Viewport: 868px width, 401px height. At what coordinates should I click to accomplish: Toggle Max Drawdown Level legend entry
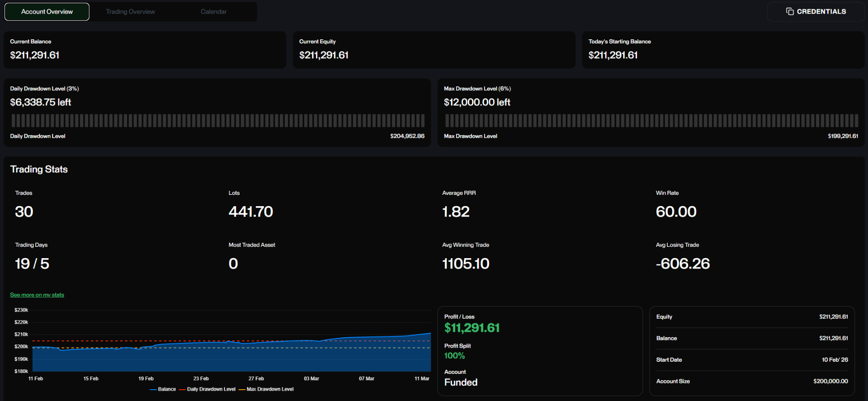(x=266, y=389)
